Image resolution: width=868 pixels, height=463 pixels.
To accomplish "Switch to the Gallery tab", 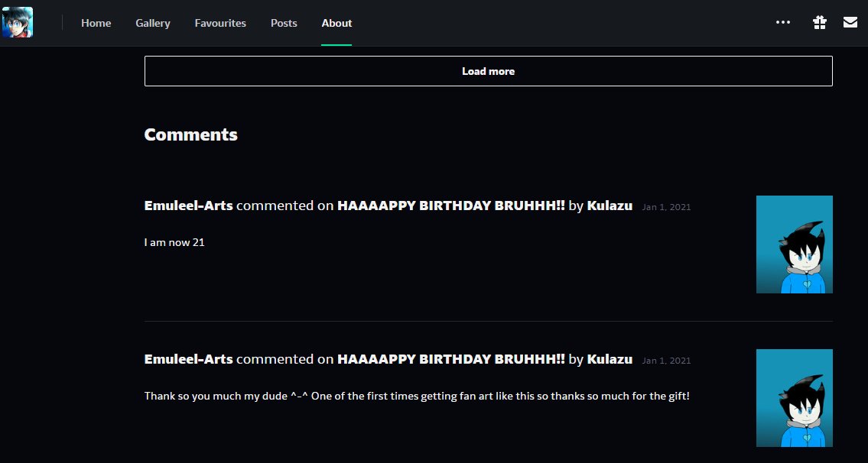I will point(153,23).
